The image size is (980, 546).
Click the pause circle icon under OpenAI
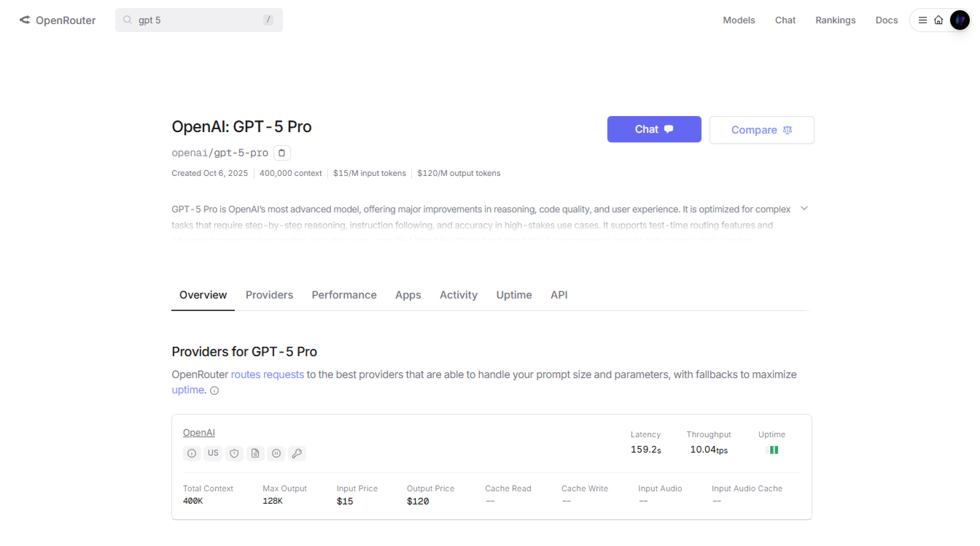coord(276,453)
